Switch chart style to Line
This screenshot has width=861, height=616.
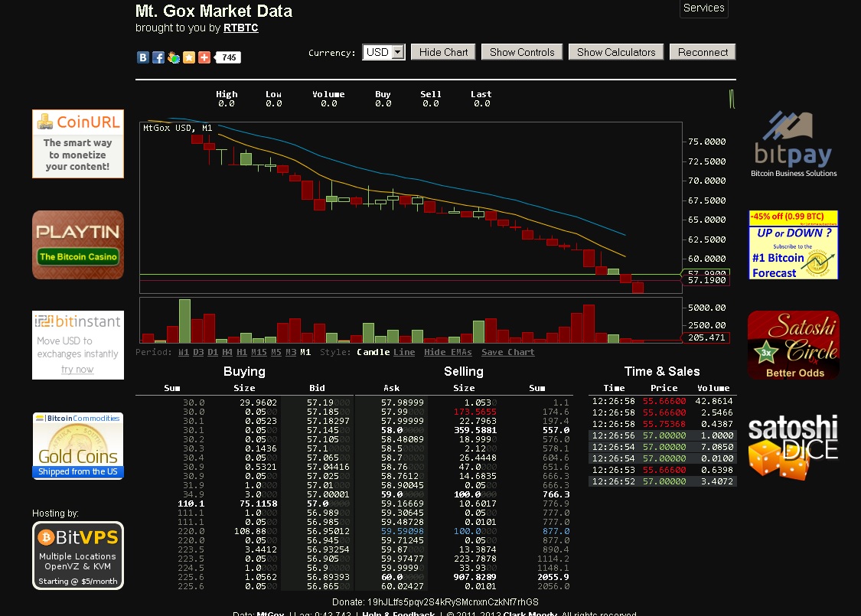404,353
